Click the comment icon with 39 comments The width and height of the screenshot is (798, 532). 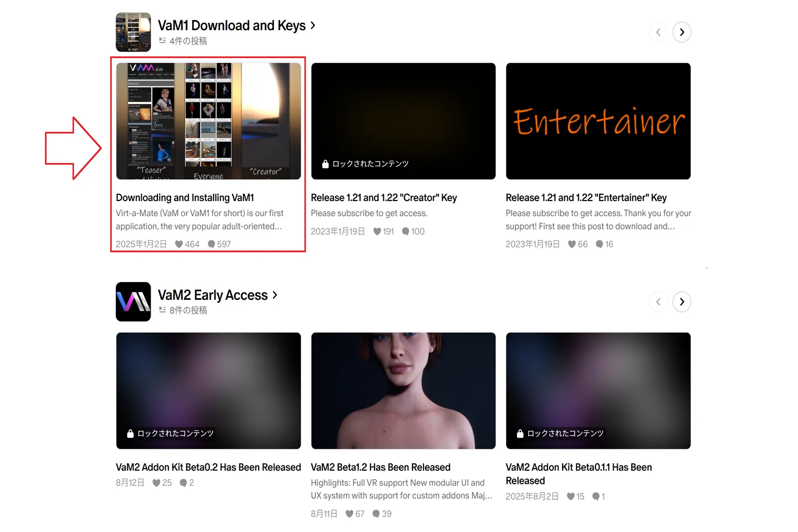click(x=376, y=514)
